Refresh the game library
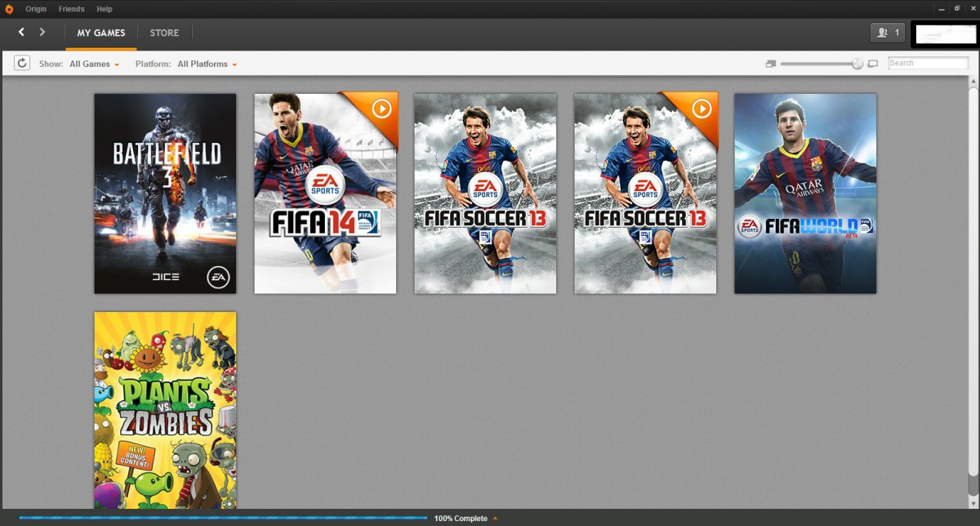 tap(22, 64)
